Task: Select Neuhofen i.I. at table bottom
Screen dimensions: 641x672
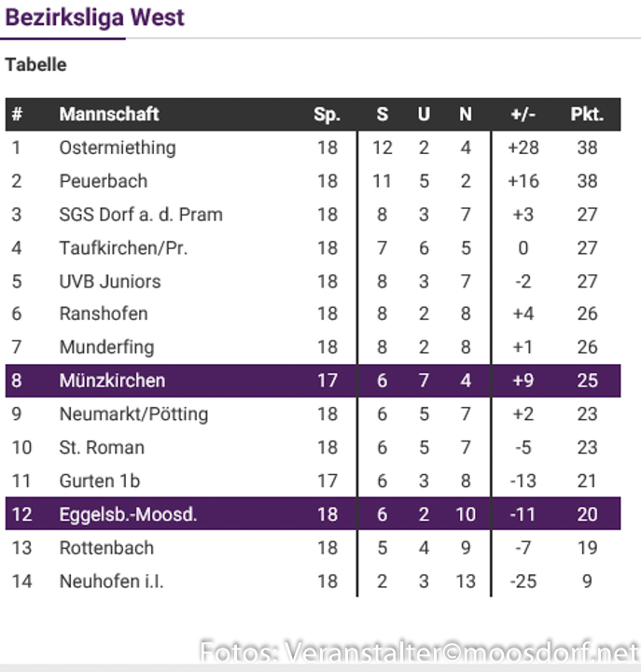Action: coord(111,581)
